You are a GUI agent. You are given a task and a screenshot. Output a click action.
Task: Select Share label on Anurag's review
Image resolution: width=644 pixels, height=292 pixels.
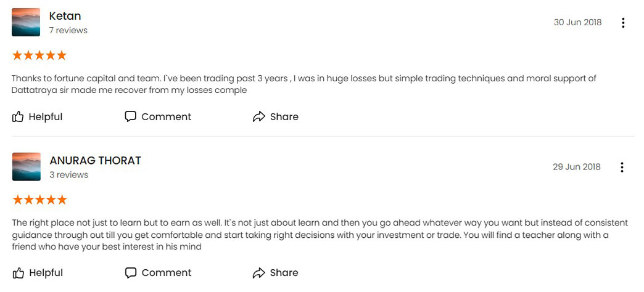click(x=284, y=273)
